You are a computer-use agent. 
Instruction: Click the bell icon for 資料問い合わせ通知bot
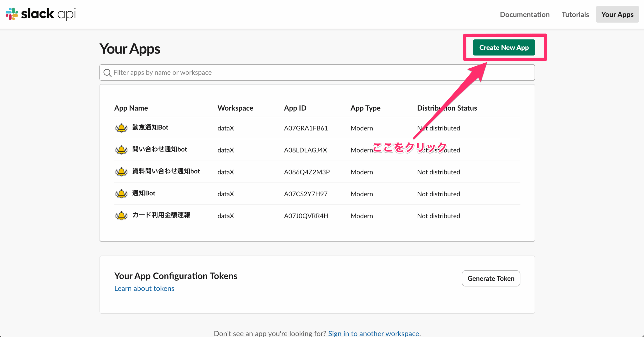coord(122,172)
